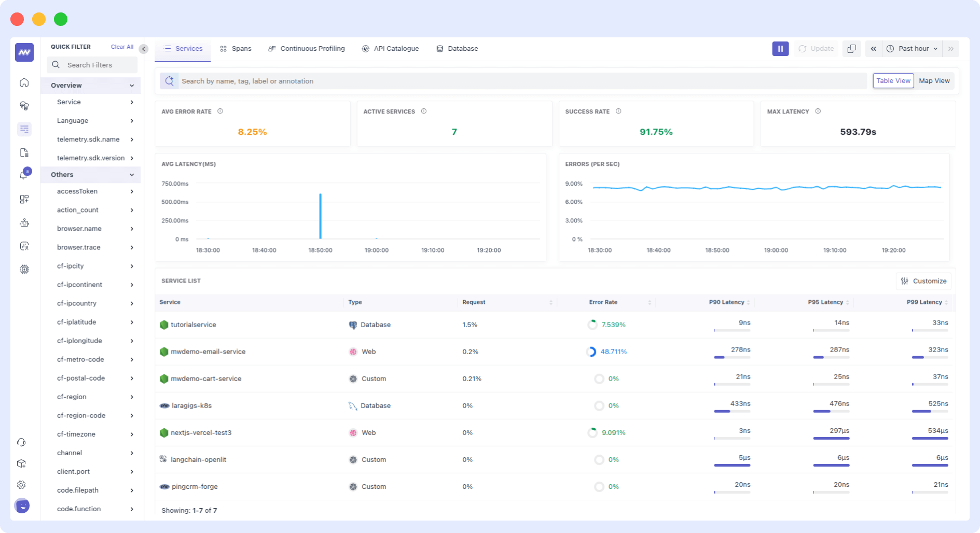Open the Customize options for Service List
The height and width of the screenshot is (533, 980).
click(923, 281)
